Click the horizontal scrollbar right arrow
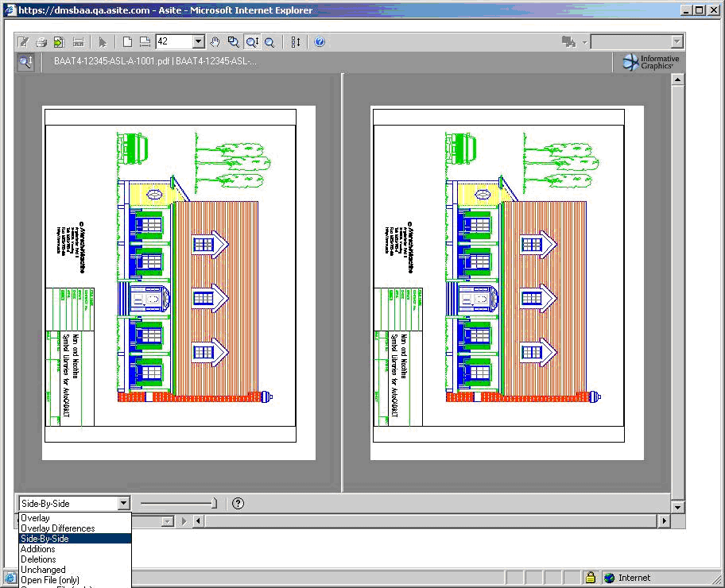725x588 pixels. pyautogui.click(x=665, y=521)
